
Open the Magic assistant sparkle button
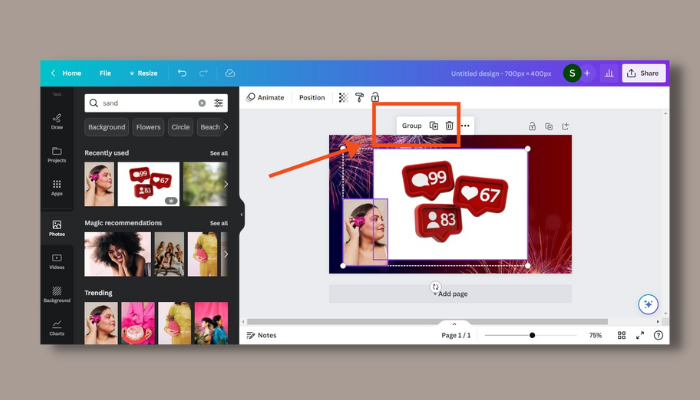tap(648, 304)
